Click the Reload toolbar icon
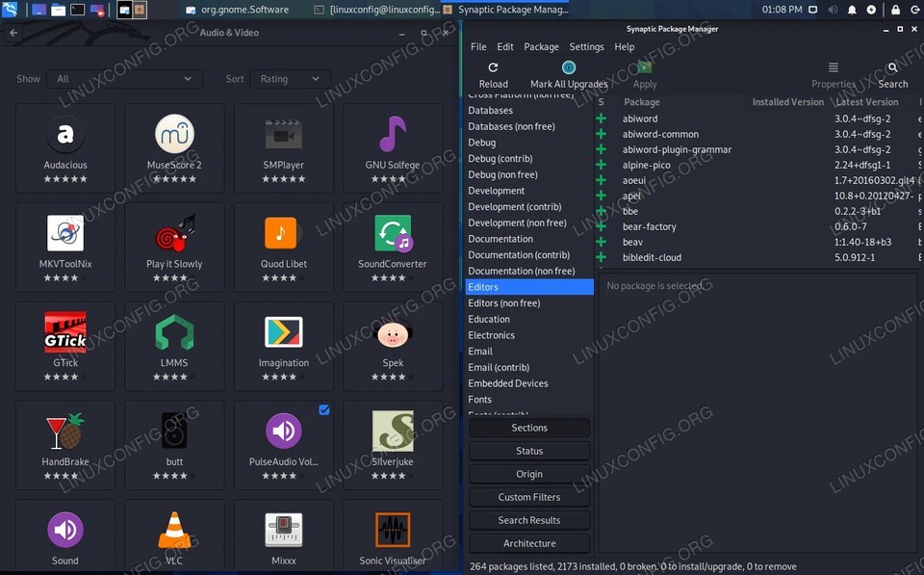This screenshot has width=924, height=575. pyautogui.click(x=493, y=68)
